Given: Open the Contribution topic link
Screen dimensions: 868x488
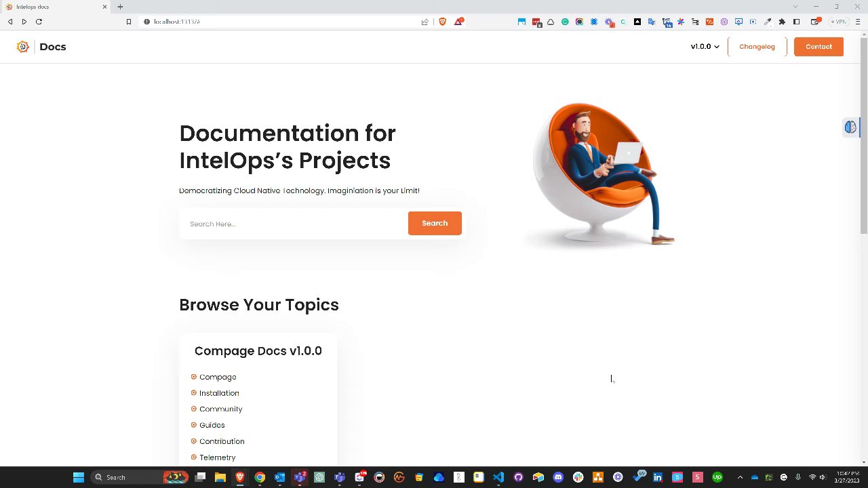Looking at the screenshot, I should pyautogui.click(x=222, y=441).
